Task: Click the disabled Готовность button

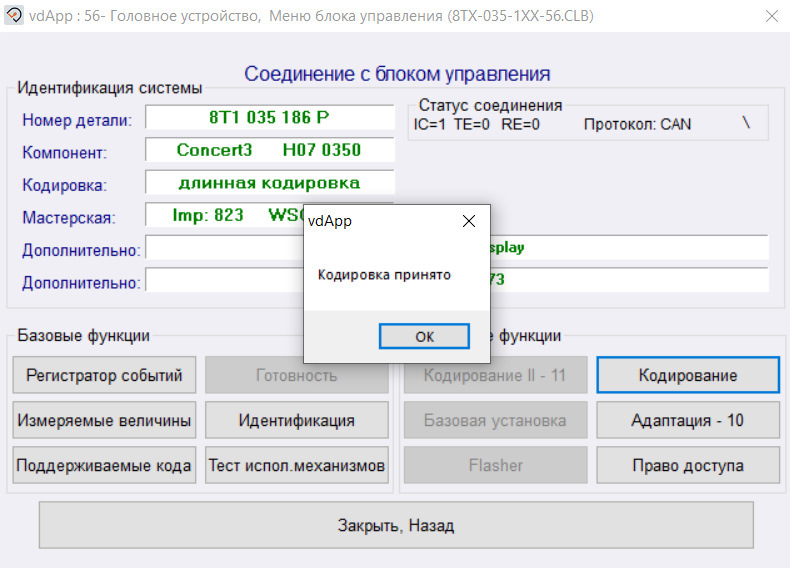Action: pyautogui.click(x=297, y=375)
